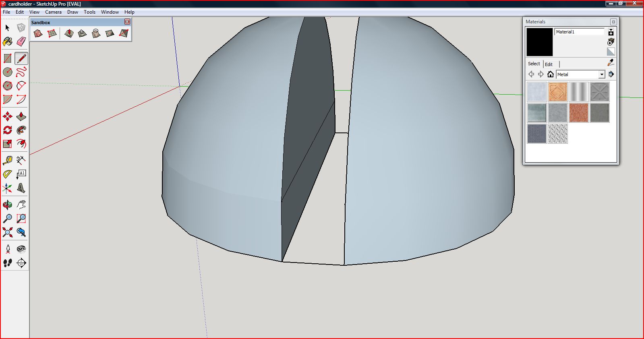Return to the Previous camera view
Screen dimensions: 644x339
coord(21,232)
